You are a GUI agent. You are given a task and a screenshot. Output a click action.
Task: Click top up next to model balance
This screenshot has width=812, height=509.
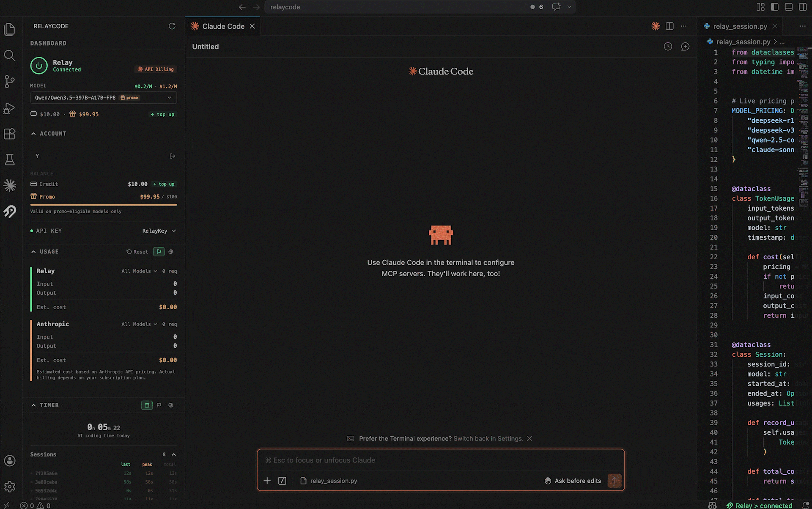pos(162,114)
